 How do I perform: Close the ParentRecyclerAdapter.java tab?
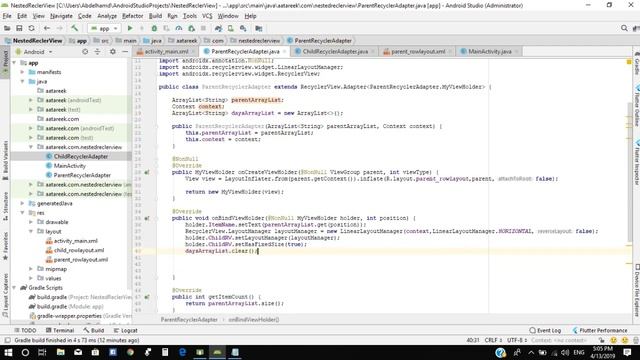click(284, 51)
